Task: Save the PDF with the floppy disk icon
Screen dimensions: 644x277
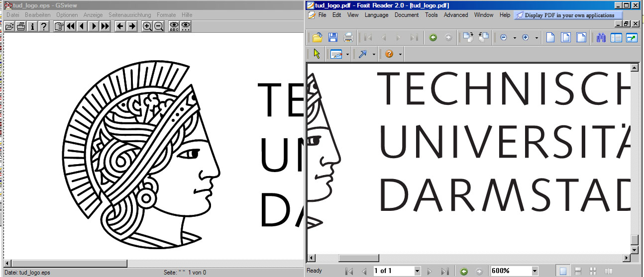Action: click(x=333, y=37)
